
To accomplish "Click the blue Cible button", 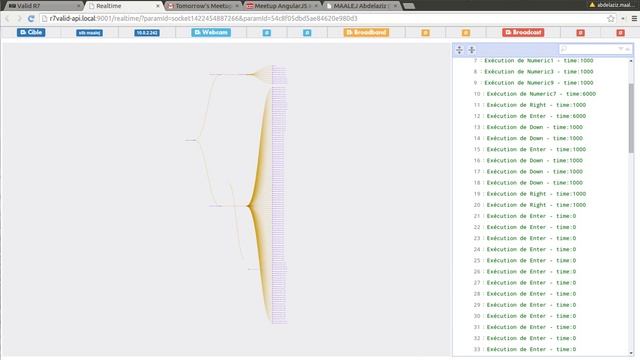I will click(x=31, y=32).
